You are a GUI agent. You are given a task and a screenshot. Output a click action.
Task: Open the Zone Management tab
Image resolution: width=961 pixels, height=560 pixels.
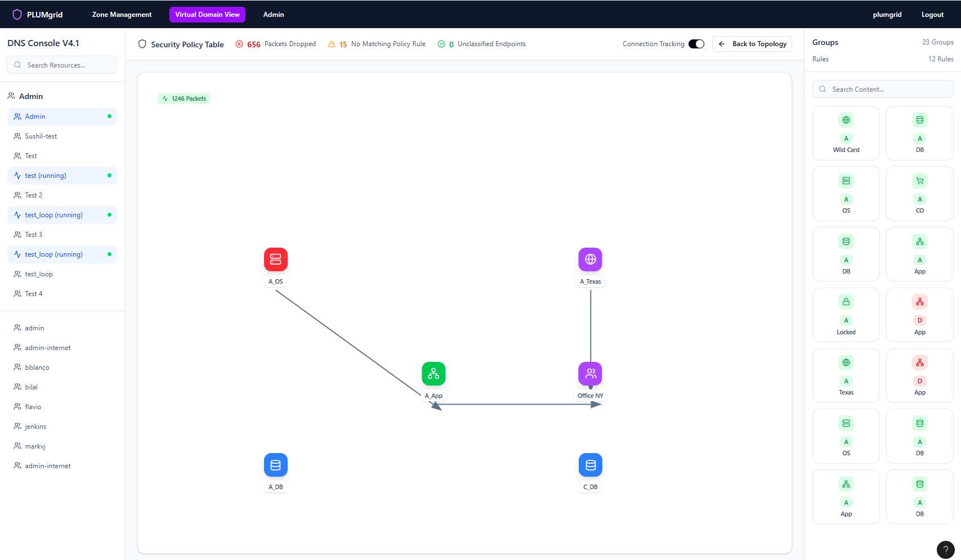pyautogui.click(x=122, y=15)
